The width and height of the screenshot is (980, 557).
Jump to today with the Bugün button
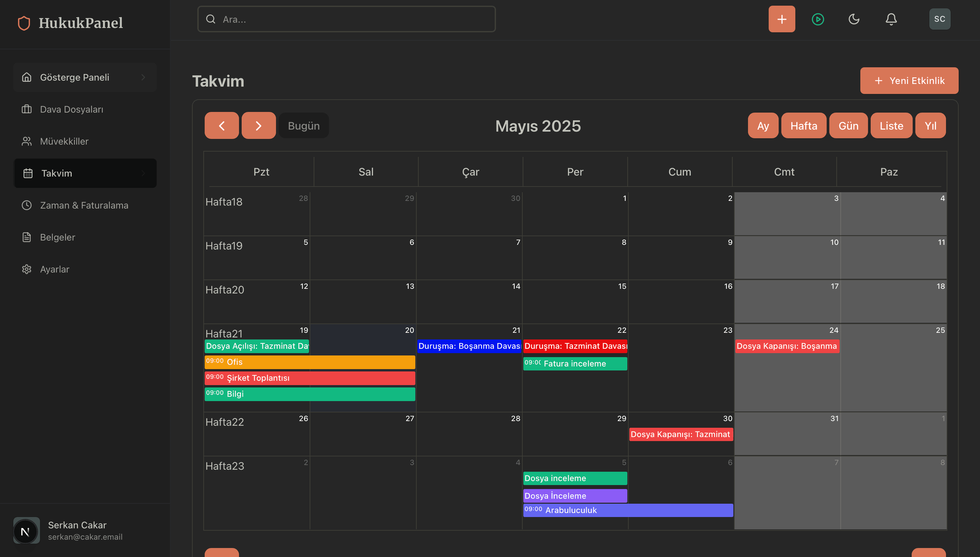[303, 126]
